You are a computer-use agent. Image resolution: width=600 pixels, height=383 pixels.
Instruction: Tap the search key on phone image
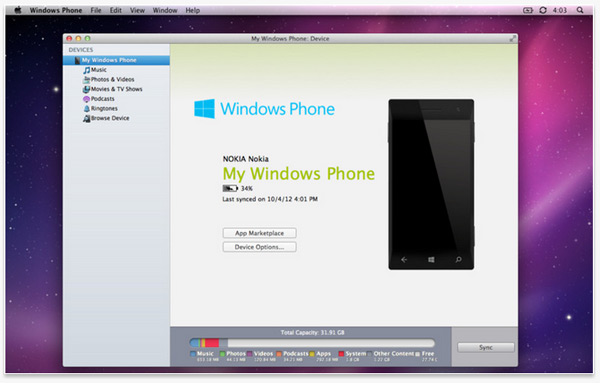click(x=458, y=260)
